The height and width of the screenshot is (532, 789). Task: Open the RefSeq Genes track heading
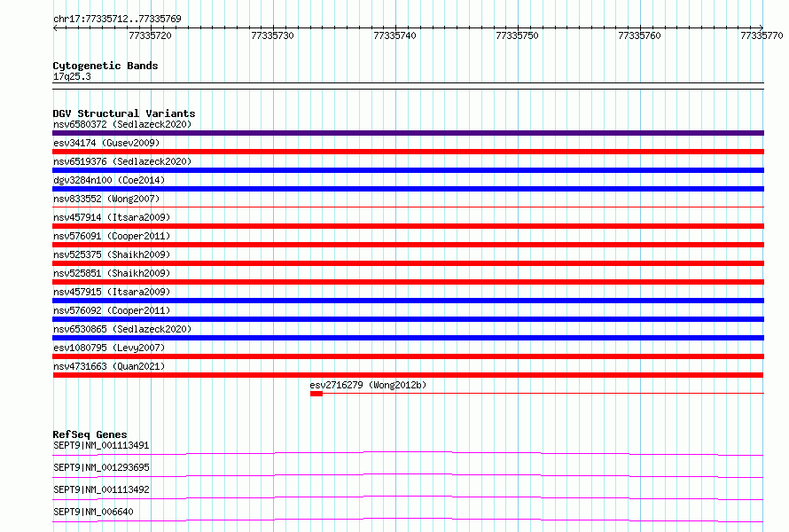90,434
